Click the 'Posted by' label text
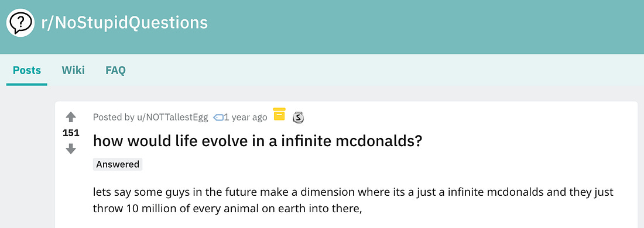This screenshot has width=644, height=228. 114,118
